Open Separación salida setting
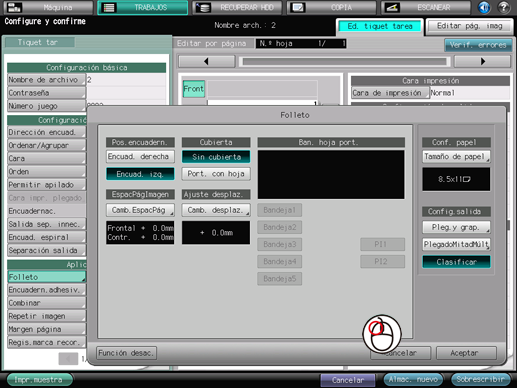 click(x=46, y=250)
